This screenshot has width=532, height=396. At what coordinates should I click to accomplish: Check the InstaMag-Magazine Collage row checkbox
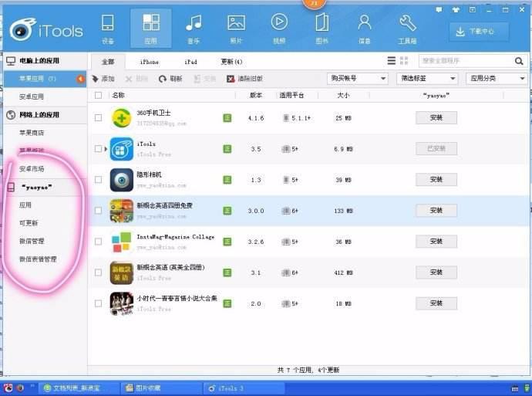[x=98, y=242]
